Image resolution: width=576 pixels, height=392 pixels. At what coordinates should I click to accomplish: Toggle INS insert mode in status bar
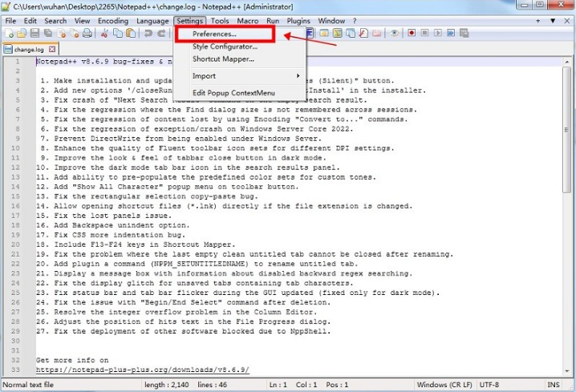(554, 386)
